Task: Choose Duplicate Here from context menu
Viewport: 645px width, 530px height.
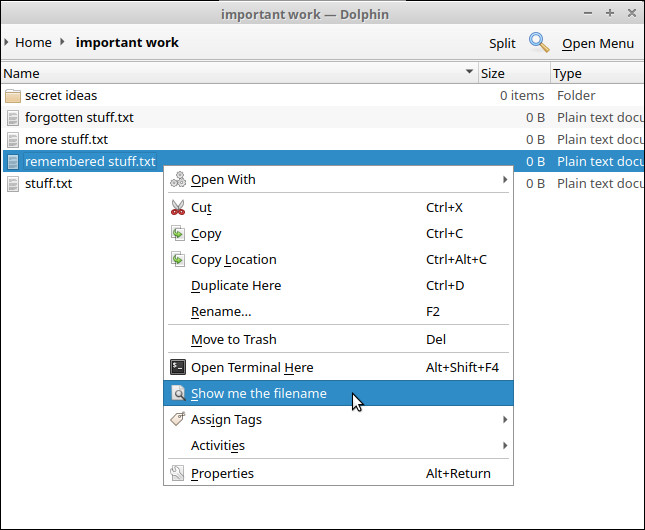Action: [338, 286]
